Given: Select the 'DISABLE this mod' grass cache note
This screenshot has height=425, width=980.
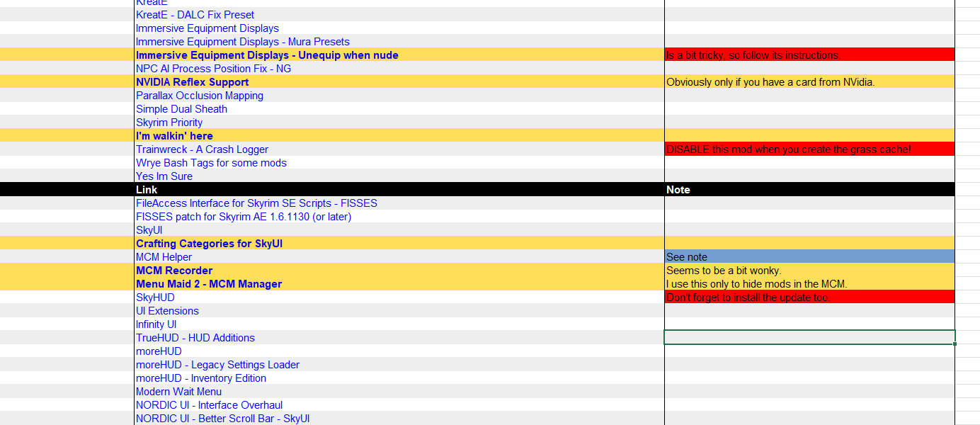Looking at the screenshot, I should click(809, 149).
